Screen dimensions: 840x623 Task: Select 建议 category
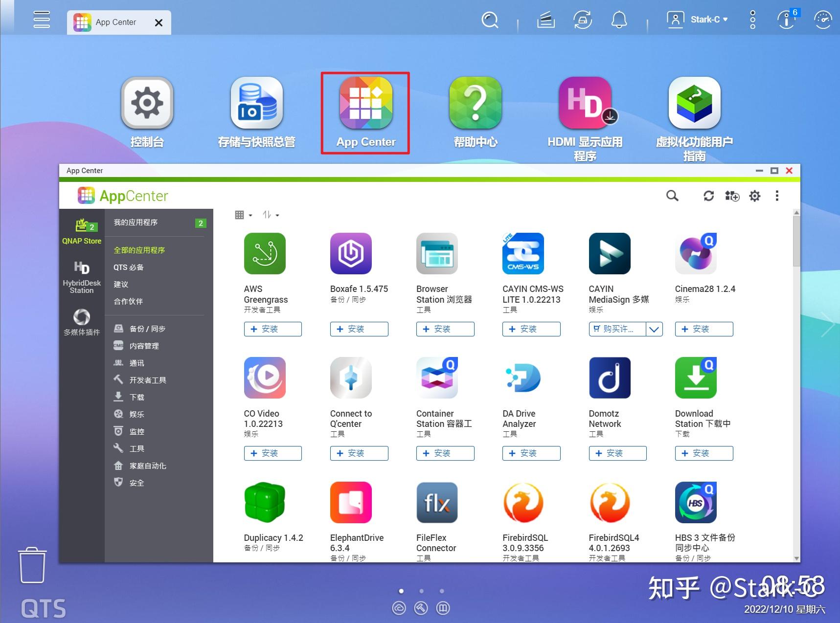(x=121, y=284)
